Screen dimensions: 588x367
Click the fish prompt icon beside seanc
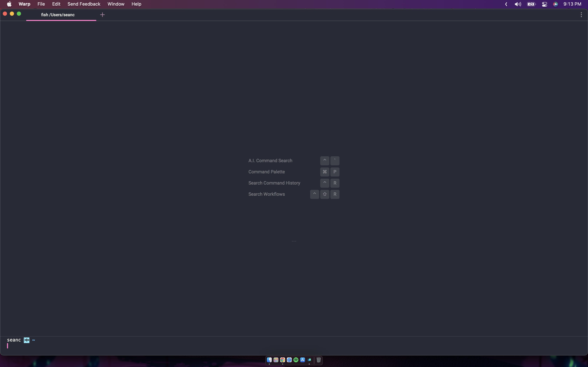[26, 340]
